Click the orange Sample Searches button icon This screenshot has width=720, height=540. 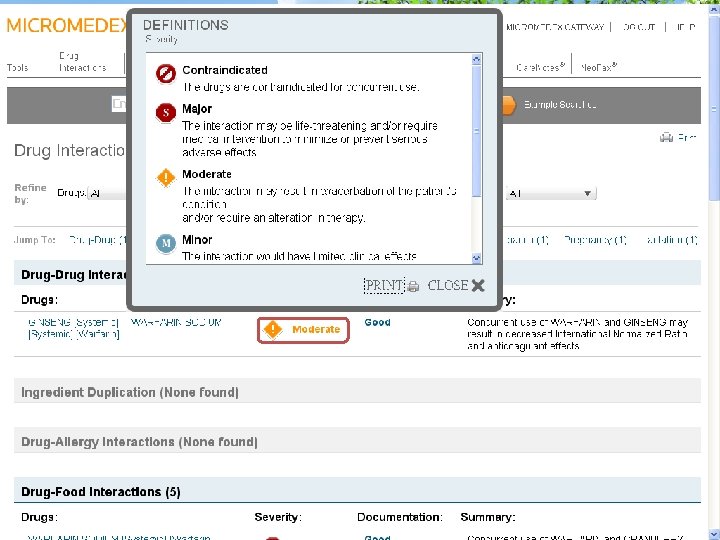pos(508,105)
